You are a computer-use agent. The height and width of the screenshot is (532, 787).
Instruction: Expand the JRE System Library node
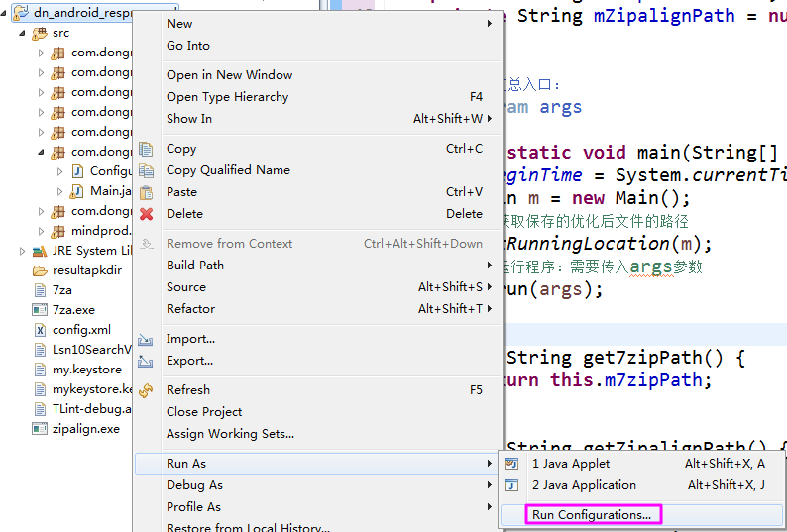pyautogui.click(x=23, y=251)
